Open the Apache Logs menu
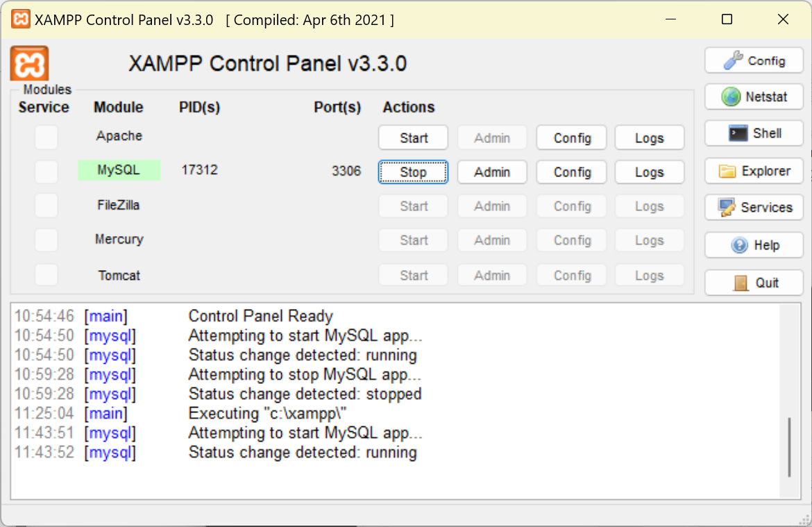The image size is (812, 527). pyautogui.click(x=649, y=138)
